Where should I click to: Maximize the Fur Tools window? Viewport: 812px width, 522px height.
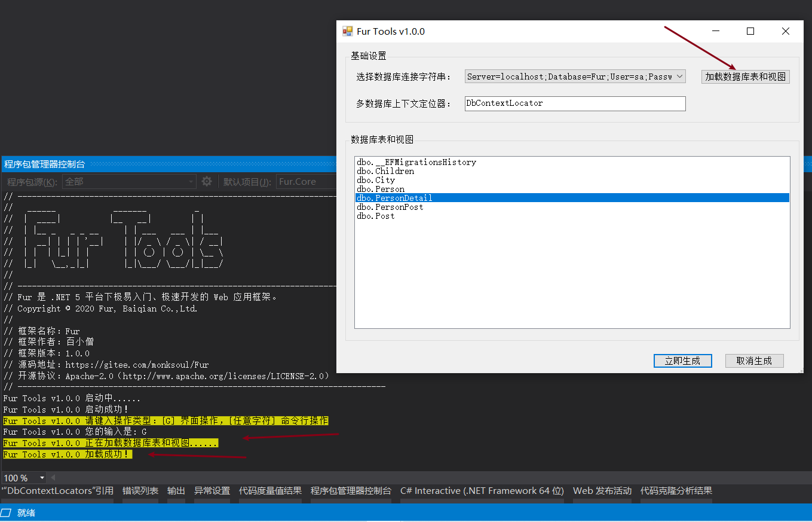750,31
